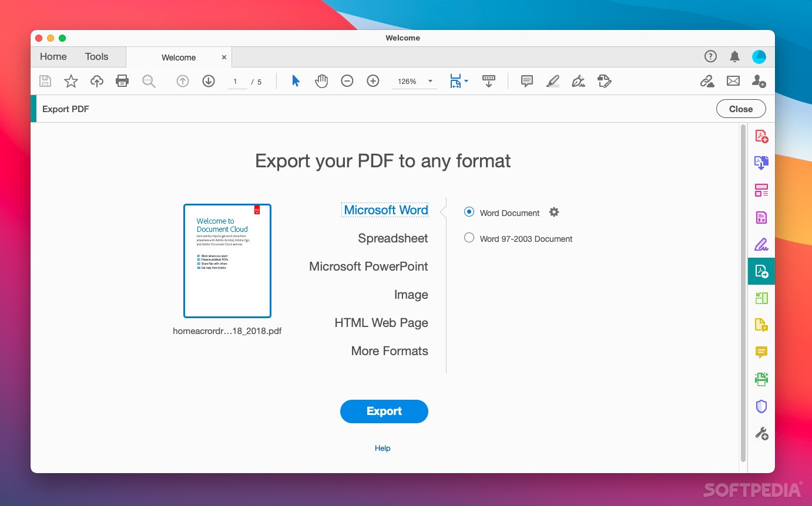Open the Edit PDF stamp tool icon
The image size is (812, 506).
point(605,81)
